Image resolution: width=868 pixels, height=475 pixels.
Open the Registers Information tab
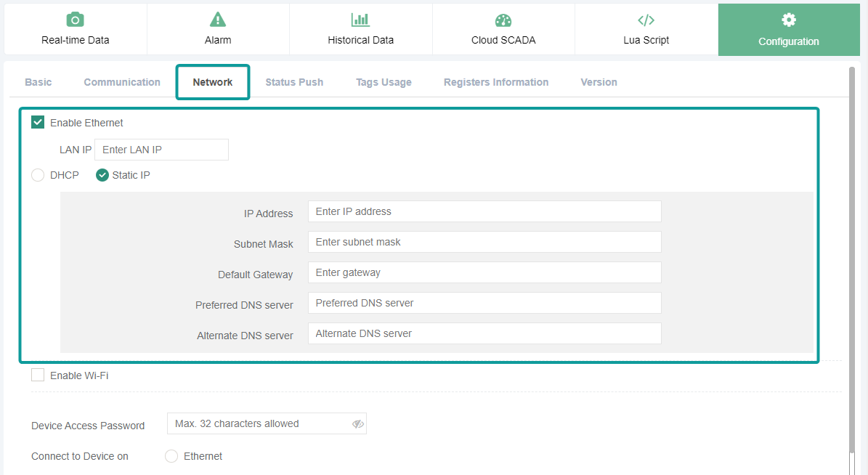pos(496,82)
